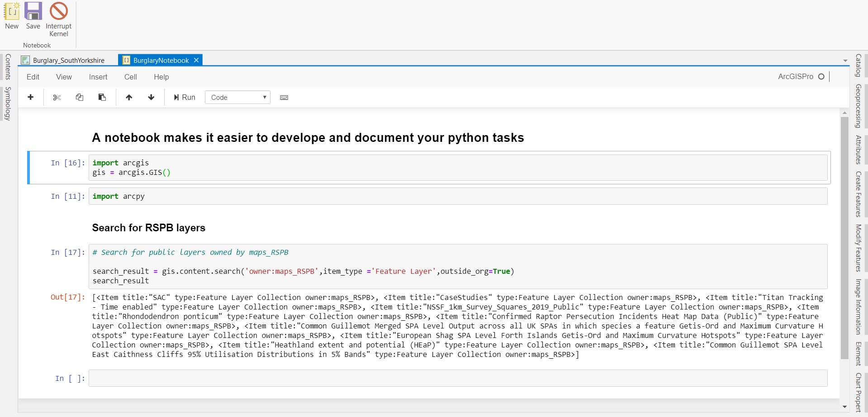Open the Geoprocessing pane
The image size is (868, 417).
click(x=858, y=106)
